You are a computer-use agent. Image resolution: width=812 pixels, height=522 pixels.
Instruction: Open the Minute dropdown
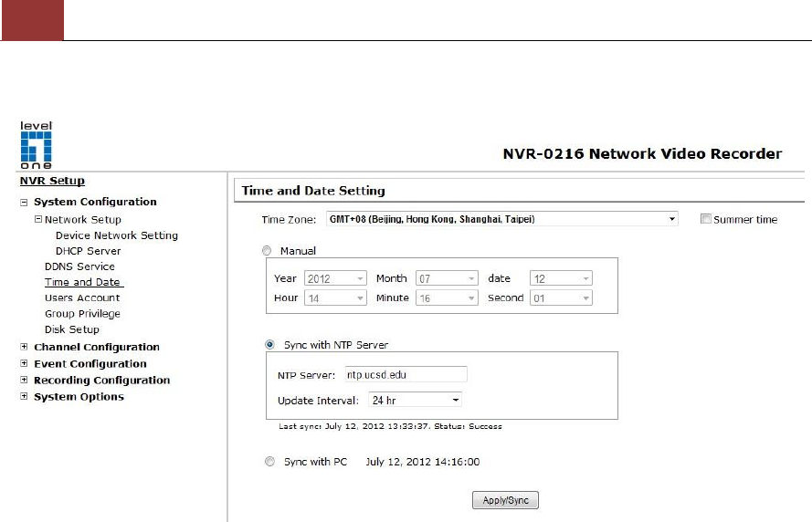447,298
